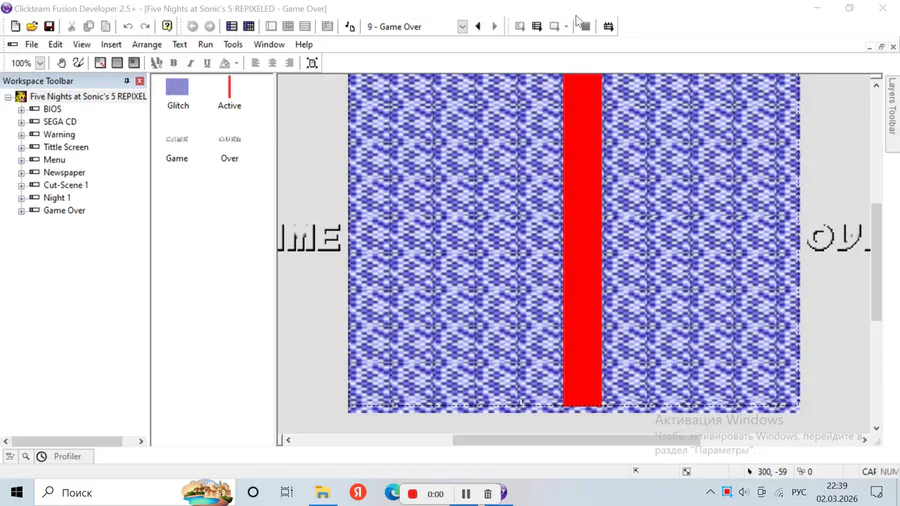Click the New file icon
Image resolution: width=900 pixels, height=506 pixels.
tap(15, 26)
